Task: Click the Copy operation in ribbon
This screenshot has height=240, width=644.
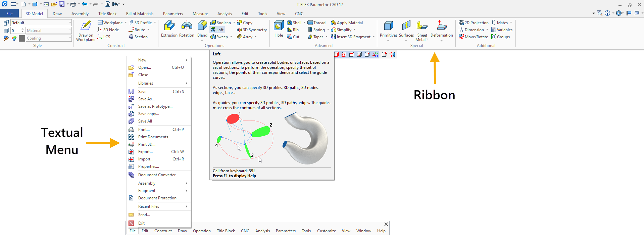Action: (245, 23)
